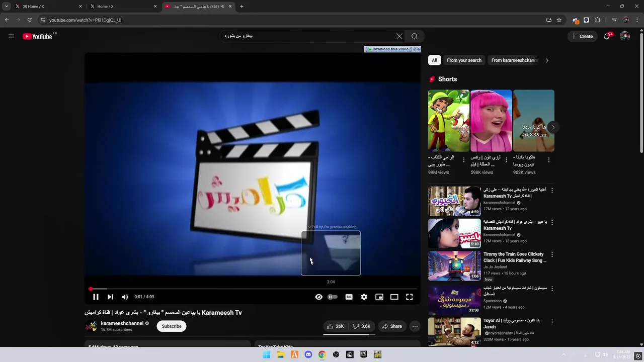Open the notifications bell
Screen dimensions: 644x362
607,36
